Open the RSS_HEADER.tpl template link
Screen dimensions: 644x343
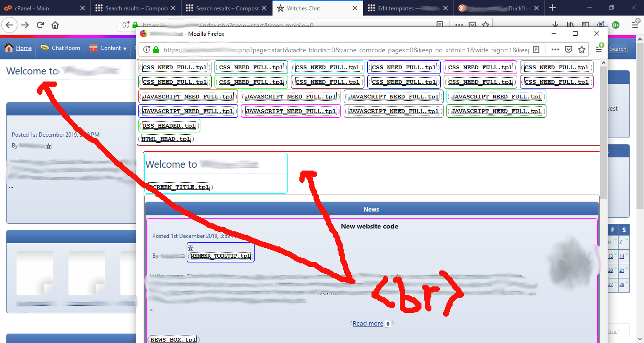(169, 126)
